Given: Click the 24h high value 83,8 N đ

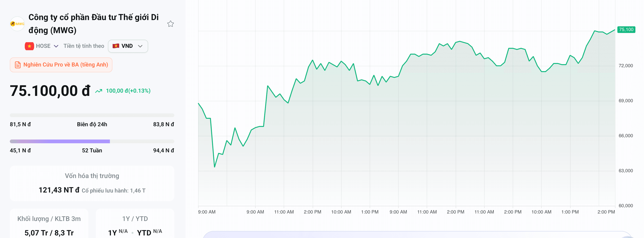Looking at the screenshot, I should [164, 124].
